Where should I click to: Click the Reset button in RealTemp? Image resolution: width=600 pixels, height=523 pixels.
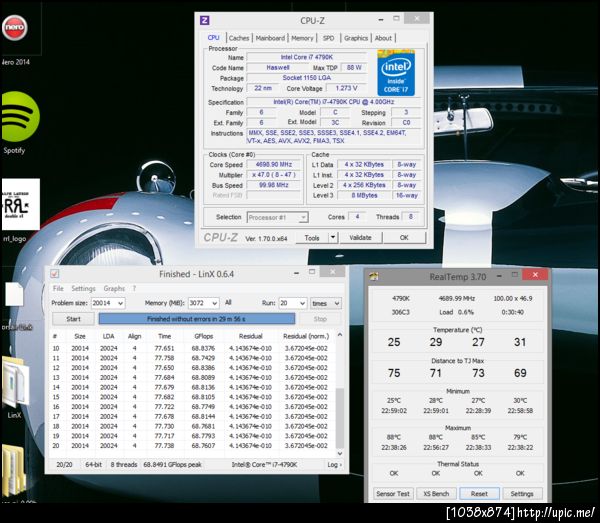click(479, 494)
